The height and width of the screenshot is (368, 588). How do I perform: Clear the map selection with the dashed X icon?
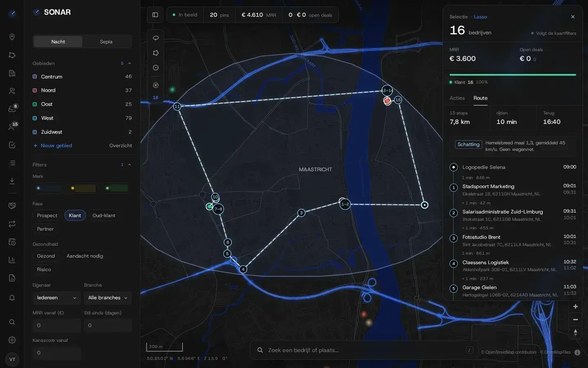click(x=156, y=85)
